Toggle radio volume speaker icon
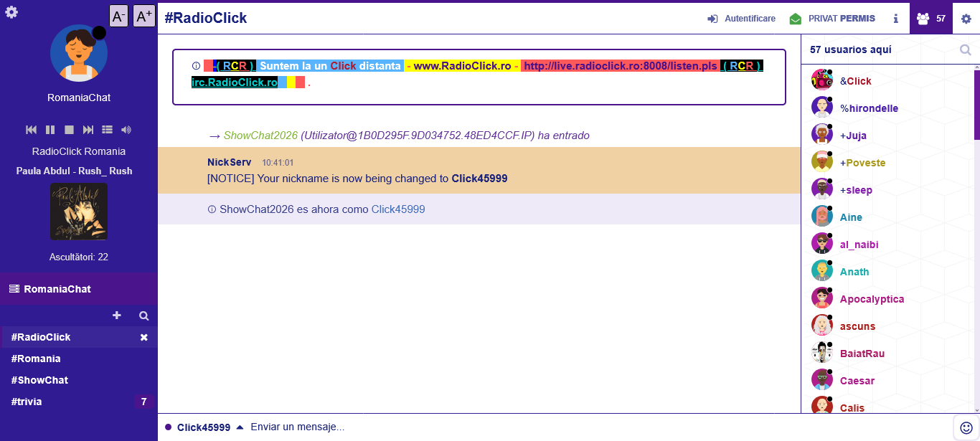 tap(126, 130)
